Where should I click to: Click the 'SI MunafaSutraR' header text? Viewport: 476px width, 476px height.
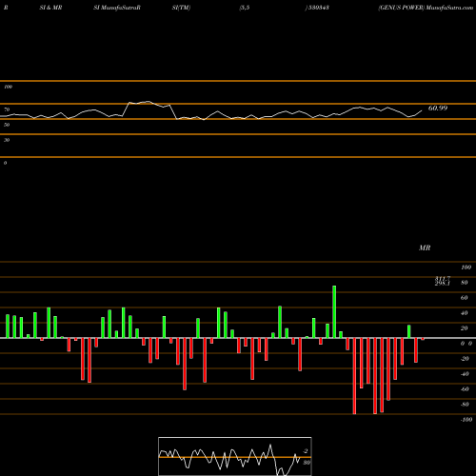pos(117,8)
